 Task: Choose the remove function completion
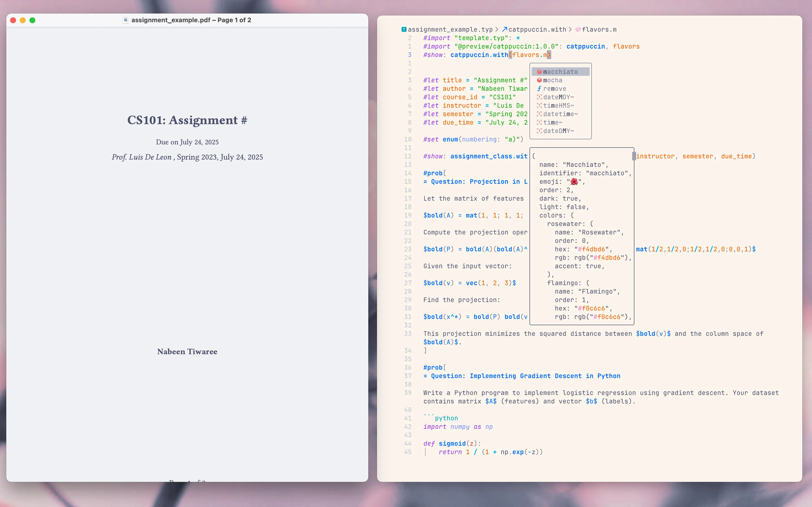(x=555, y=89)
